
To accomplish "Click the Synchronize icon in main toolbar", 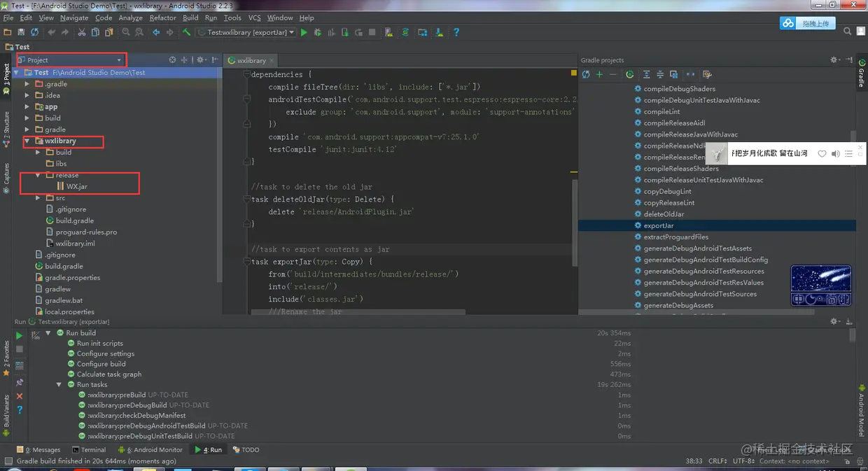I will click(34, 32).
